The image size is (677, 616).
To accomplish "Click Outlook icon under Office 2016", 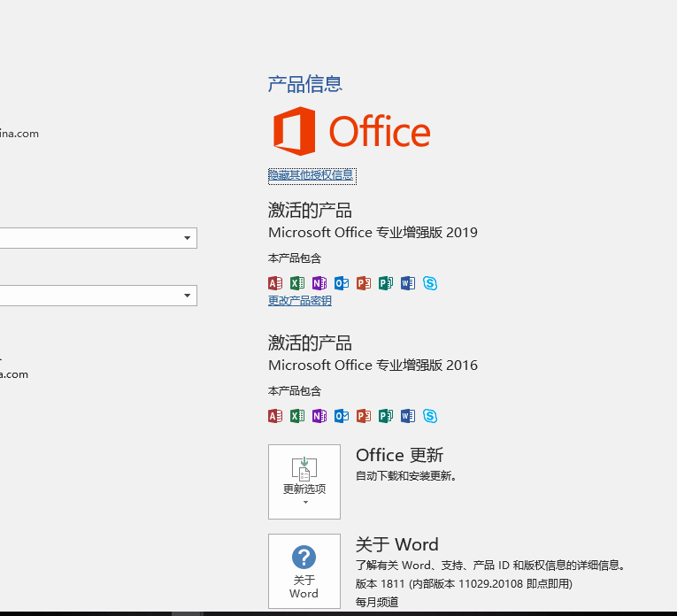I will (x=342, y=416).
